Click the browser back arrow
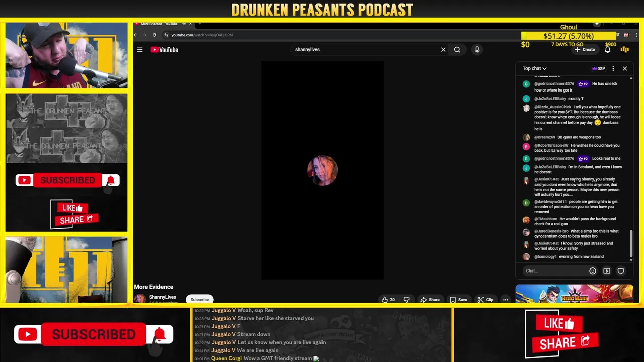The image size is (644, 362). click(x=135, y=35)
